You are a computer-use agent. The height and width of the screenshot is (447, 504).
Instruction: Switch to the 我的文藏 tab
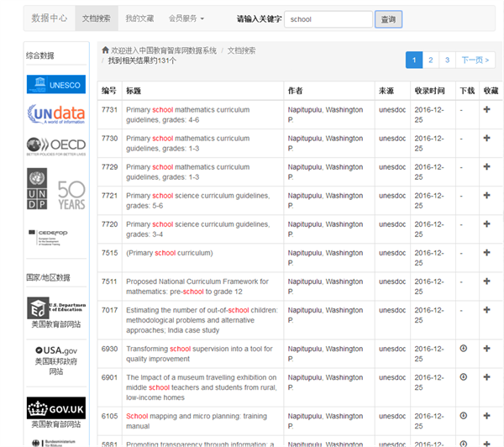[x=139, y=18]
